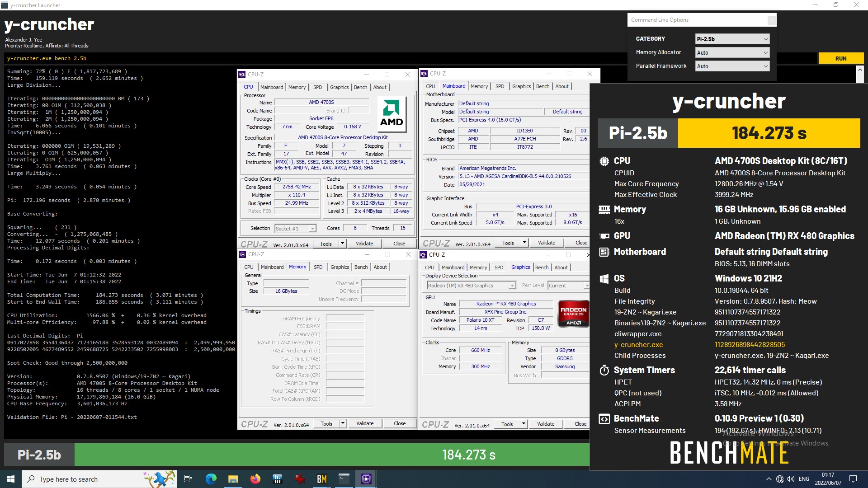Image resolution: width=868 pixels, height=488 pixels.
Task: Click the AMD logo in CPU-Z CPU tab
Action: [x=391, y=114]
